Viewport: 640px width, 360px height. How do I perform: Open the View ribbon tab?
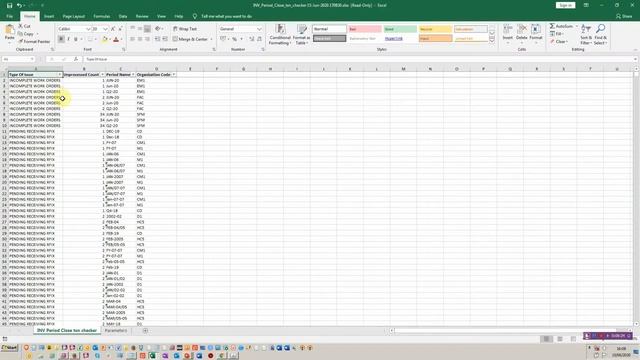(161, 16)
